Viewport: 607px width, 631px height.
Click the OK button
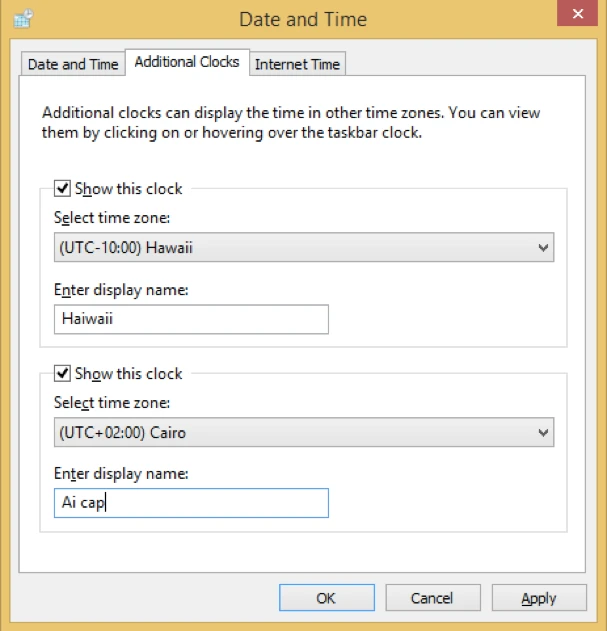[x=327, y=598]
